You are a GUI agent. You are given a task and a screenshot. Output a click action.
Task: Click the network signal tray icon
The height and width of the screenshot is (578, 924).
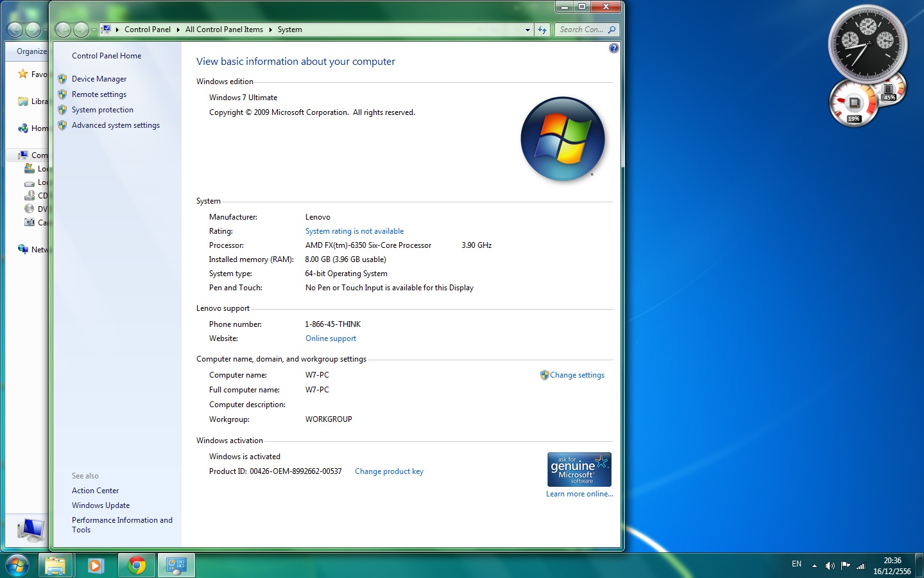[x=861, y=566]
